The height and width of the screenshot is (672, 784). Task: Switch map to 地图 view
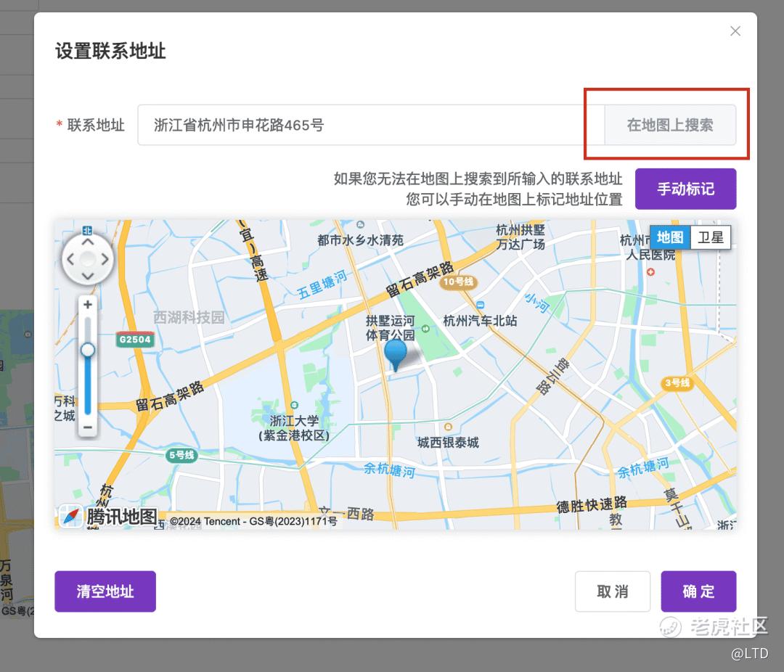670,237
